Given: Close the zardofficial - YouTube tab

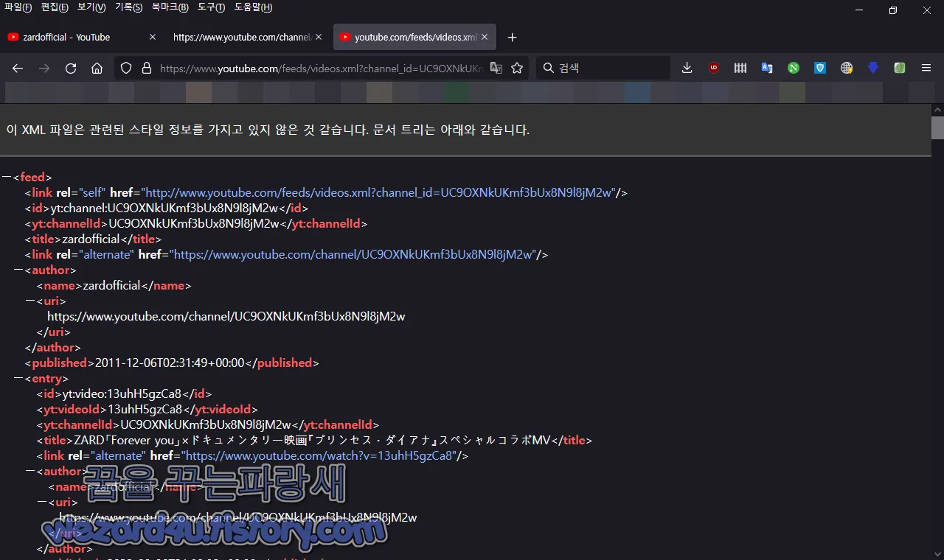Looking at the screenshot, I should tap(153, 38).
